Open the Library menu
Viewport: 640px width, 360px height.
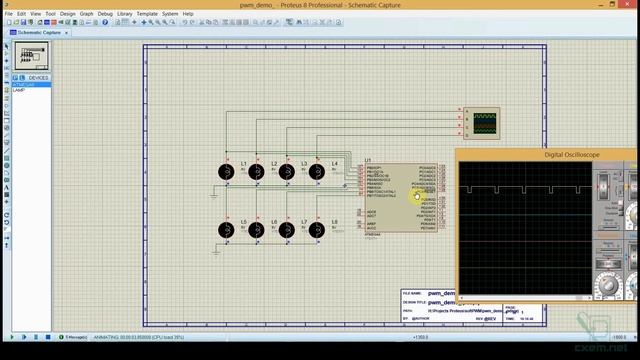(124, 13)
